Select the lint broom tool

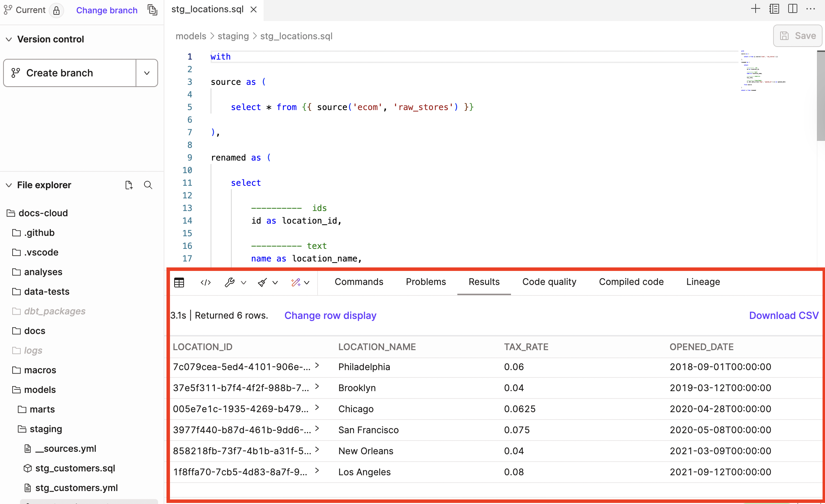click(x=262, y=282)
